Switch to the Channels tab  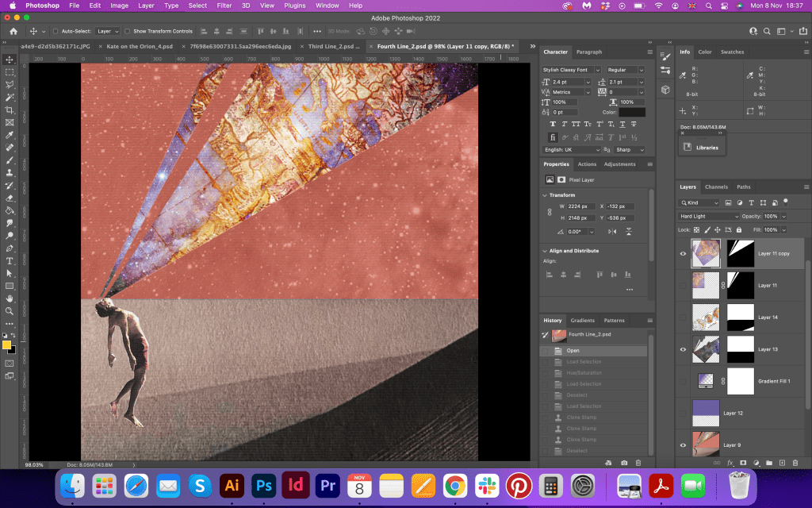[716, 187]
